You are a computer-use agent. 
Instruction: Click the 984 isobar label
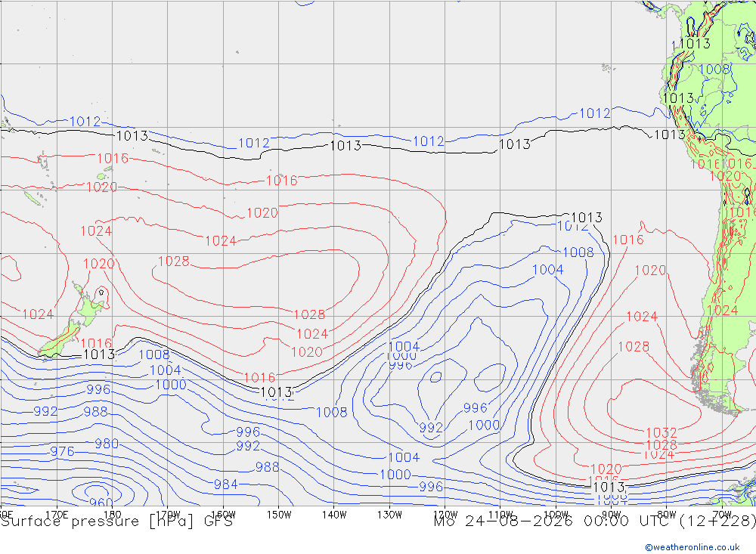225,484
